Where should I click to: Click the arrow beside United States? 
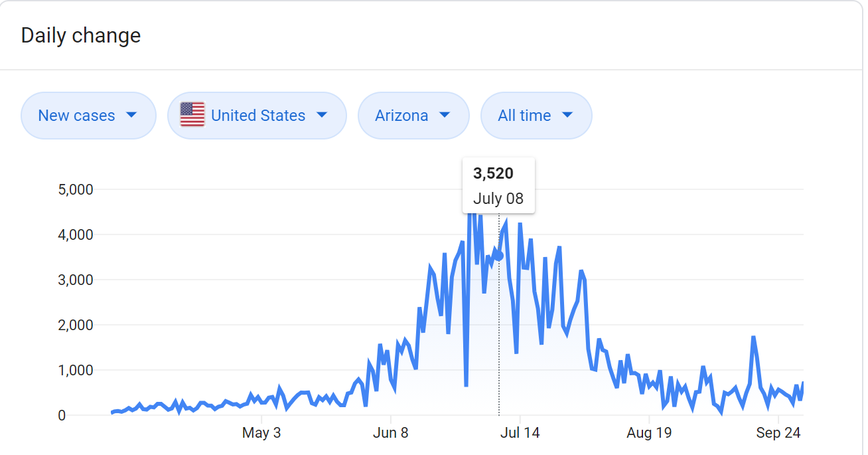click(x=322, y=115)
